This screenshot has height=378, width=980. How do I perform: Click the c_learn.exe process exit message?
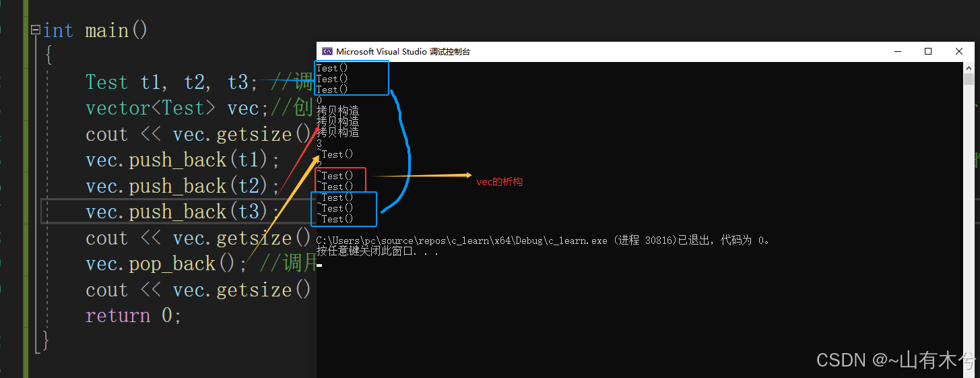(543, 241)
